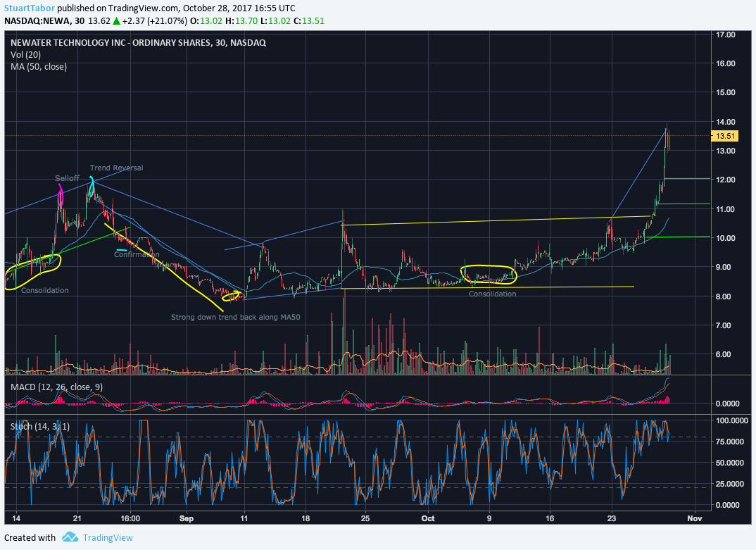Viewport: 756px width, 550px height.
Task: Click the 'Consolidation' label near Oct 9
Action: pos(492,294)
